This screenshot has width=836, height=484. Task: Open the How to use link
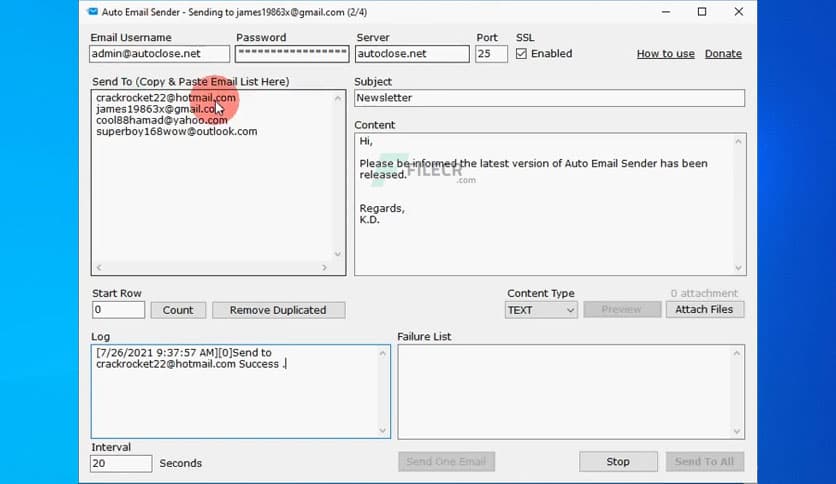point(665,54)
